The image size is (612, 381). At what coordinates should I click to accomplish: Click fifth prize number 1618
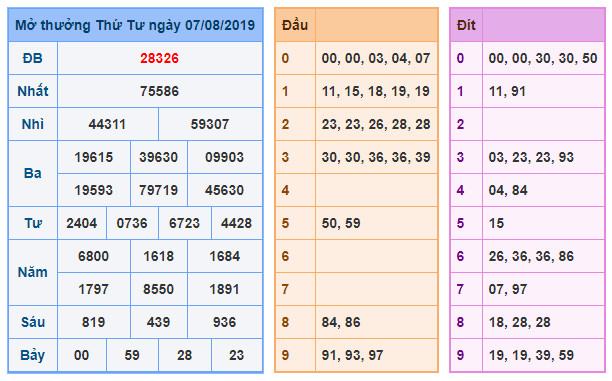point(158,256)
